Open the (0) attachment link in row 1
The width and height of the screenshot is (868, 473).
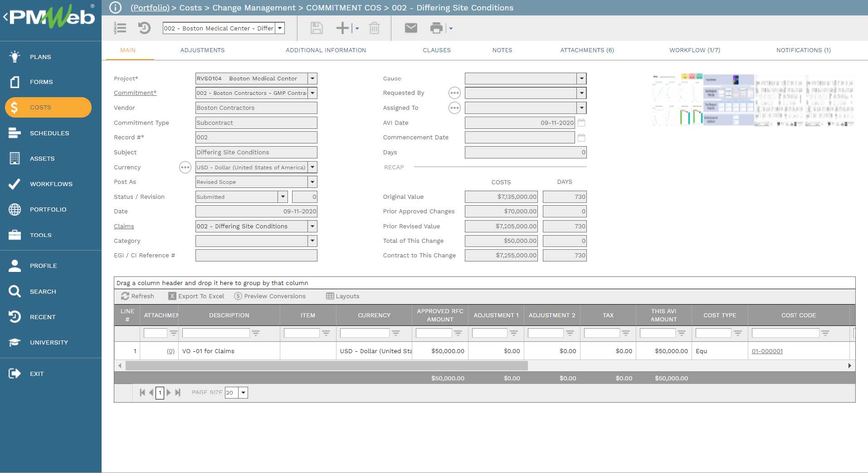[x=171, y=351]
